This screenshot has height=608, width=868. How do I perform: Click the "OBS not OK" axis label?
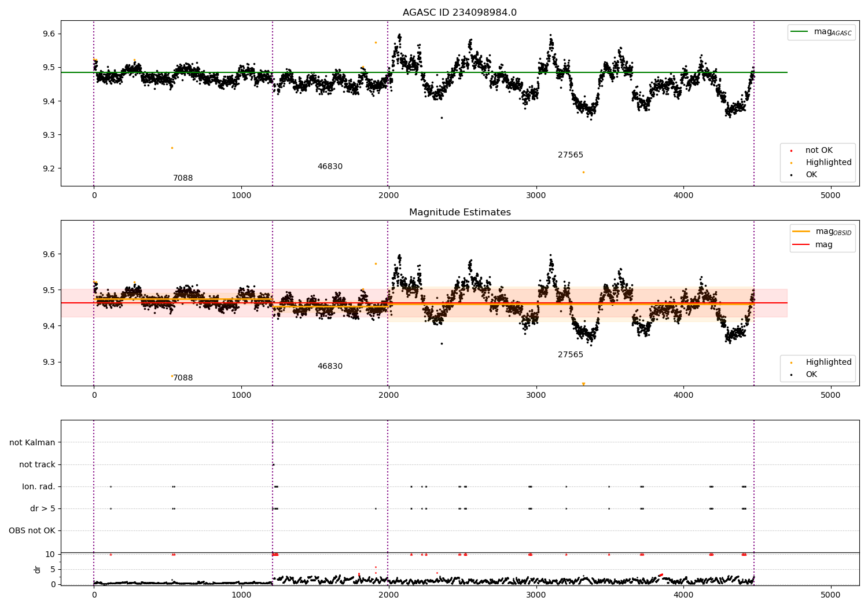[x=32, y=531]
